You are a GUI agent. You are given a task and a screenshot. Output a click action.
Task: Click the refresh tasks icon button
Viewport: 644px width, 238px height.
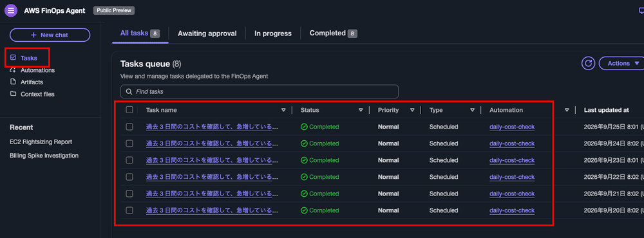588,63
